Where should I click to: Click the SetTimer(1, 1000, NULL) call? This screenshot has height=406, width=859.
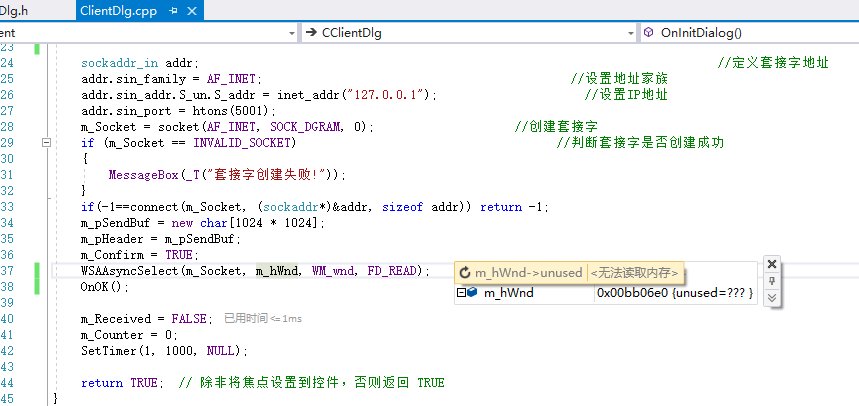(x=164, y=351)
